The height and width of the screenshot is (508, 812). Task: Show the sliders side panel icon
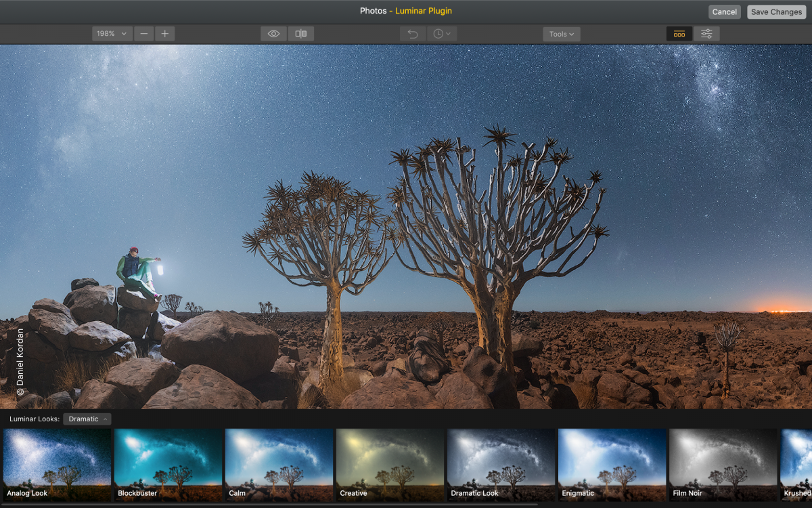(x=706, y=34)
